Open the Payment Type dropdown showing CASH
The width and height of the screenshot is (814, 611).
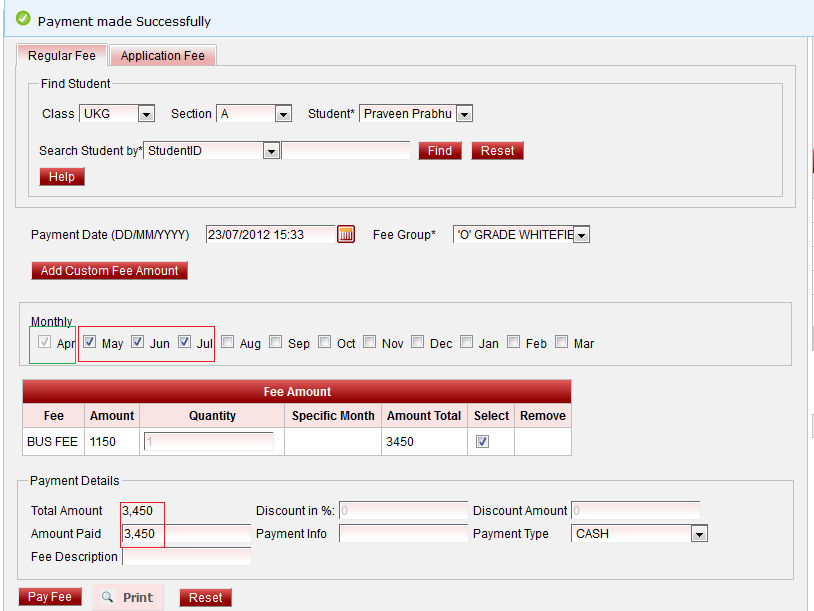[698, 534]
